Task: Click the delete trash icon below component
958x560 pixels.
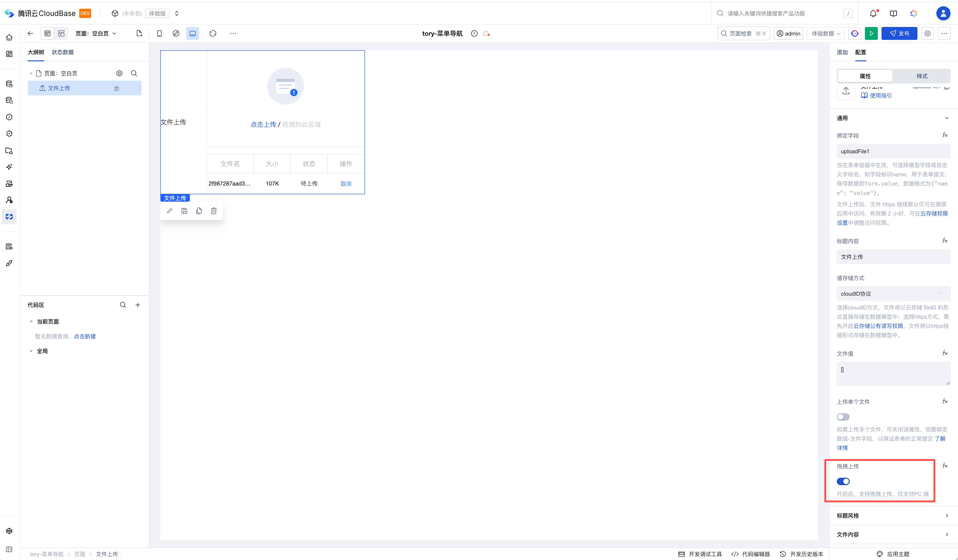Action: pos(214,211)
